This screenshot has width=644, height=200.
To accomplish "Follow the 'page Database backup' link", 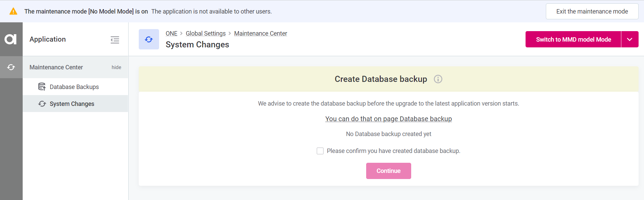I will coord(388,119).
